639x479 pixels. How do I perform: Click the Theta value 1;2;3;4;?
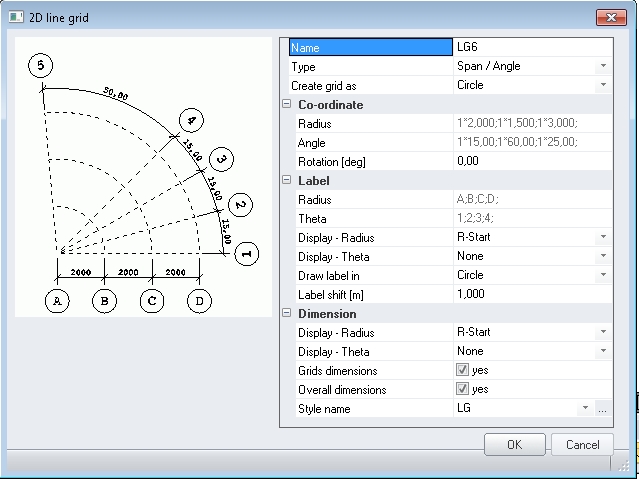(x=532, y=218)
